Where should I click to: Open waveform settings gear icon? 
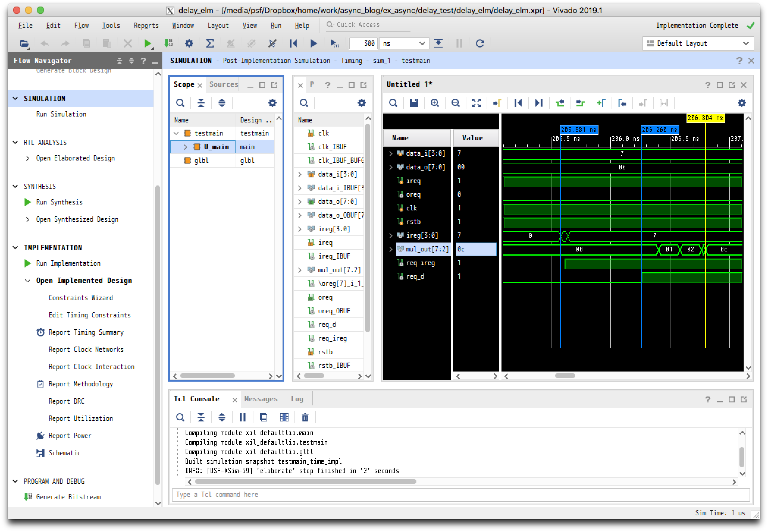pos(741,103)
